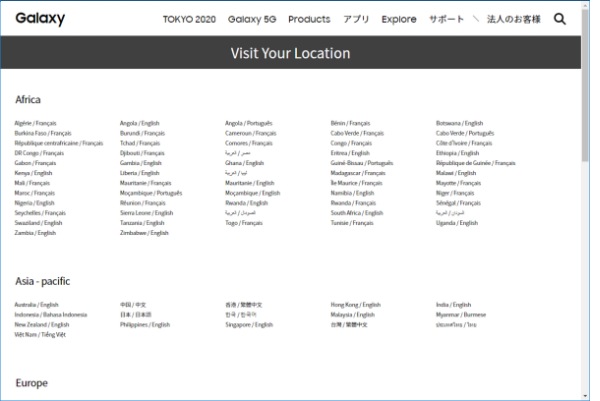Click the vertical scrollbar down arrow

[x=585, y=396]
